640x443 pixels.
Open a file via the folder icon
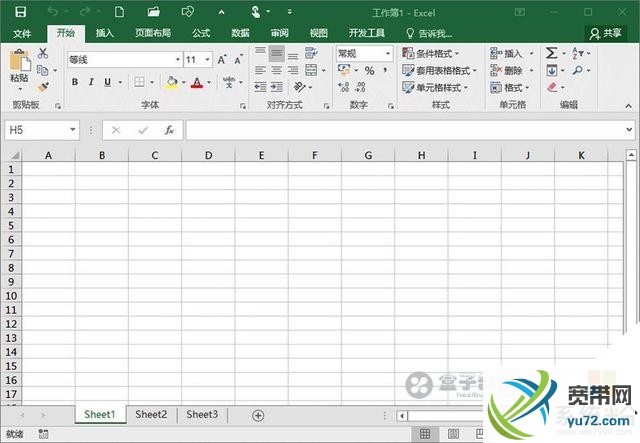tap(153, 12)
